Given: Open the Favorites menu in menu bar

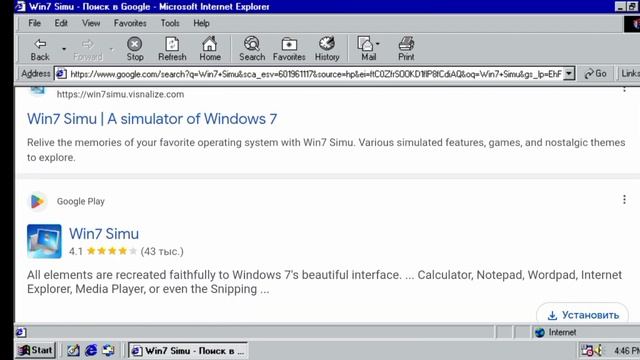Looking at the screenshot, I should coord(130,23).
